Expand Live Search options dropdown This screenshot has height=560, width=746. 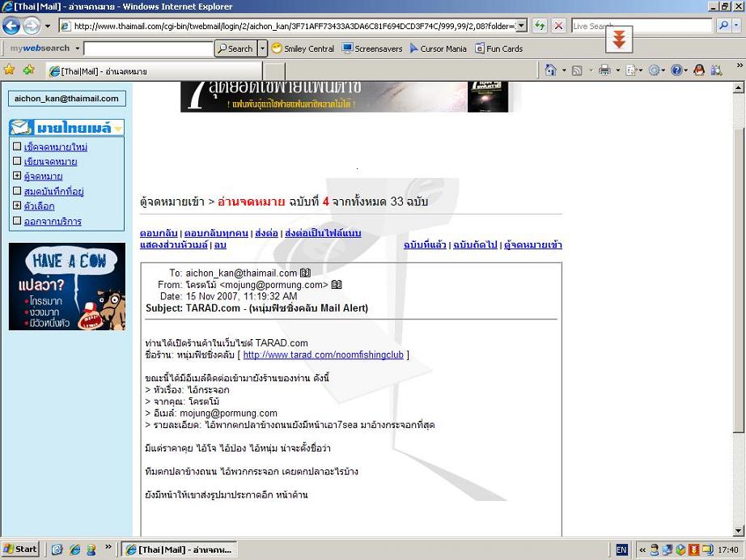pos(737,26)
